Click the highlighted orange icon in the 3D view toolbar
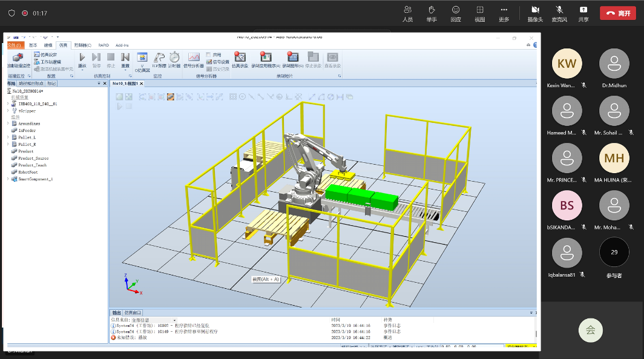The width and height of the screenshot is (644, 359). (171, 97)
